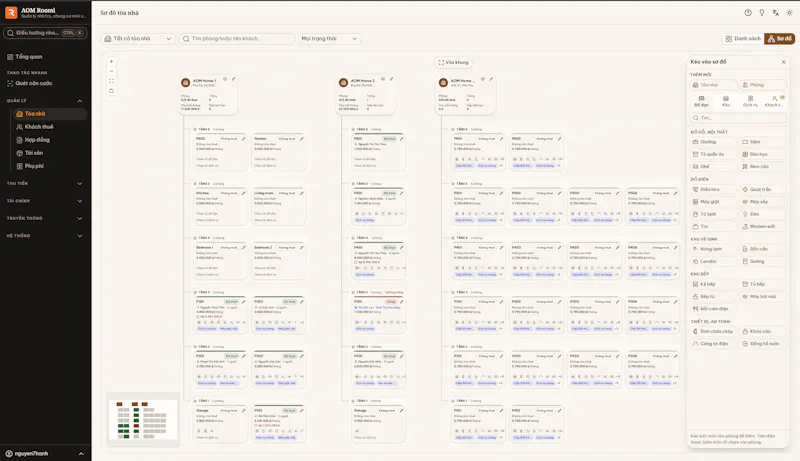Open Mọi trạng thái status dropdown
This screenshot has height=461, width=800.
[x=330, y=39]
